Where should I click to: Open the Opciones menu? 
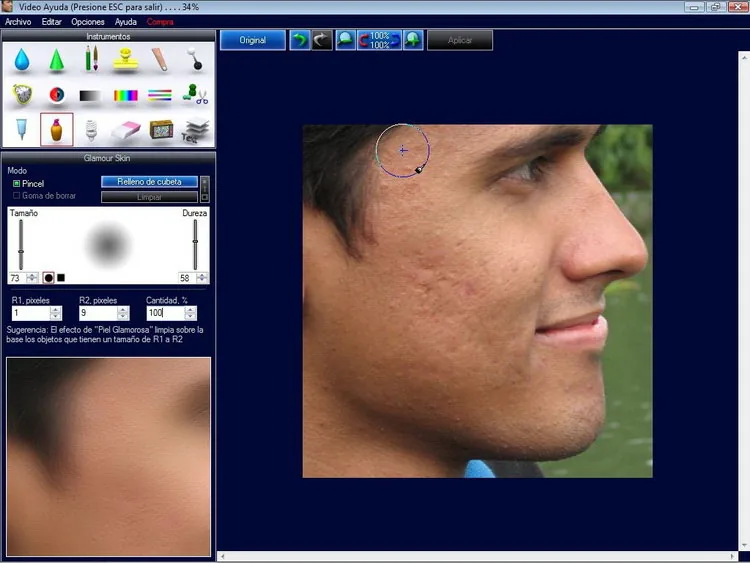click(88, 22)
